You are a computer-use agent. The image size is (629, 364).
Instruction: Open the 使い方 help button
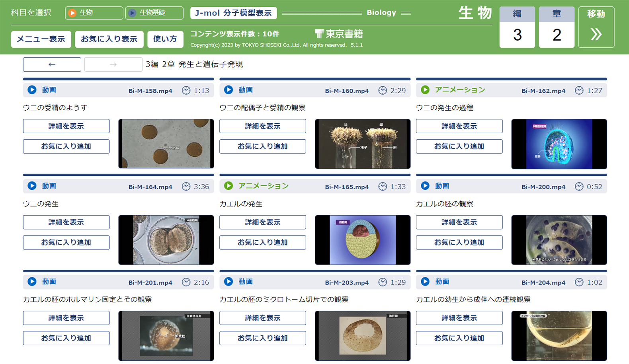tap(165, 39)
